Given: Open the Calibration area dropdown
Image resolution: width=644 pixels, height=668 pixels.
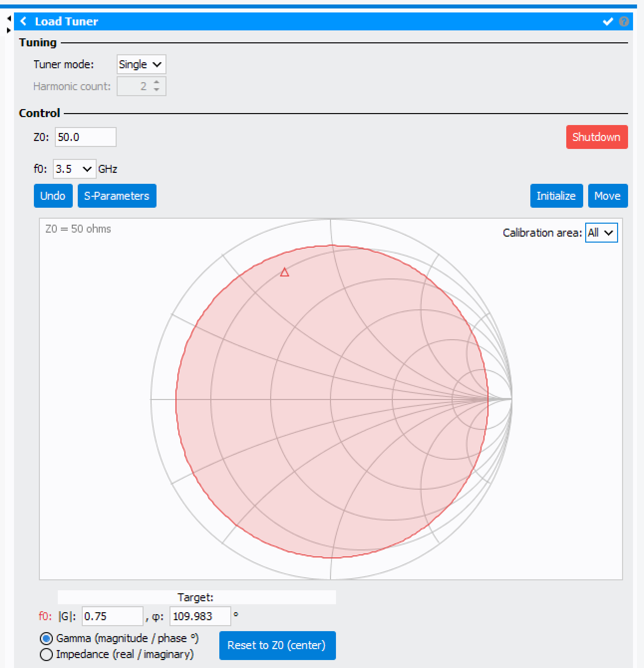Looking at the screenshot, I should coord(601,233).
